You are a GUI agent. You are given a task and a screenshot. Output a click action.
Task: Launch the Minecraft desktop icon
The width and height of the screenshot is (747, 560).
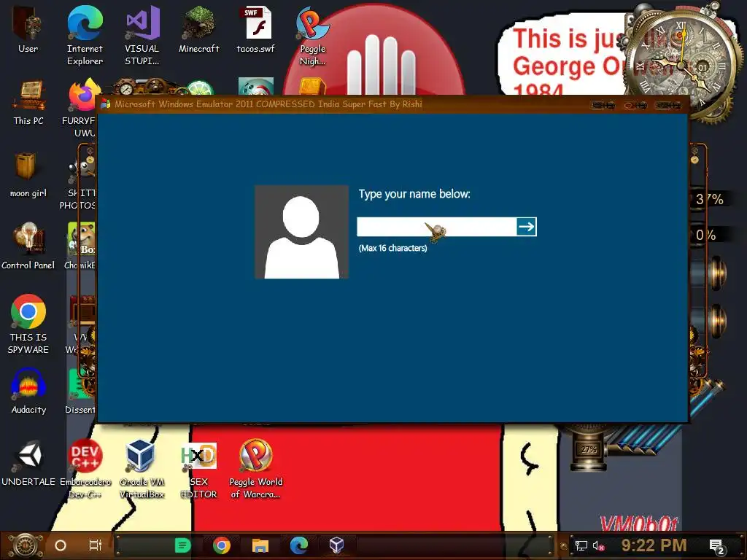198,28
